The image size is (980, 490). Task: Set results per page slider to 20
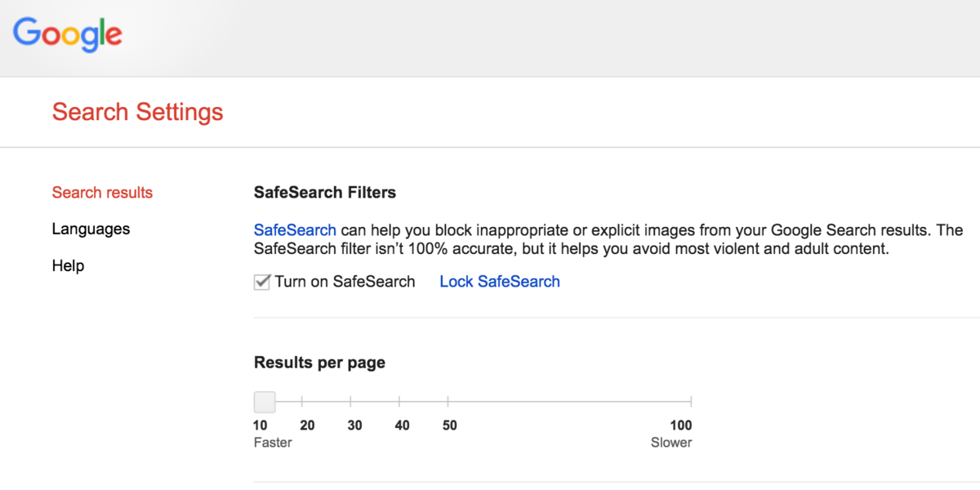tap(302, 402)
